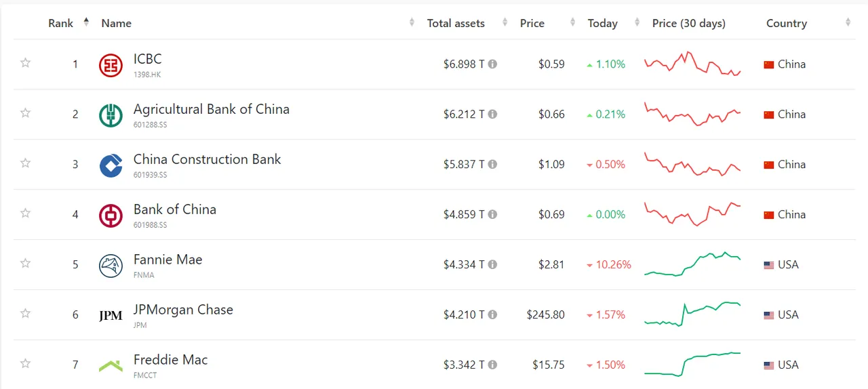Open the Fannie Mae company link

click(x=167, y=260)
